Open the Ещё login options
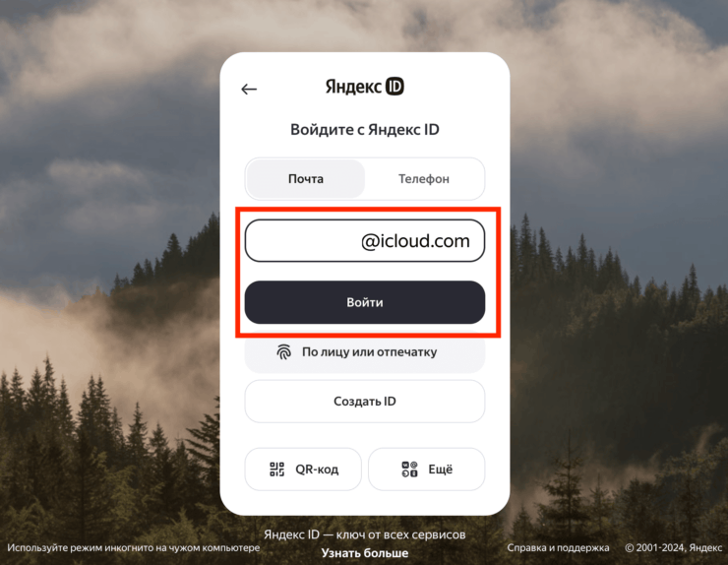Viewport: 728px width, 565px height. click(x=427, y=470)
